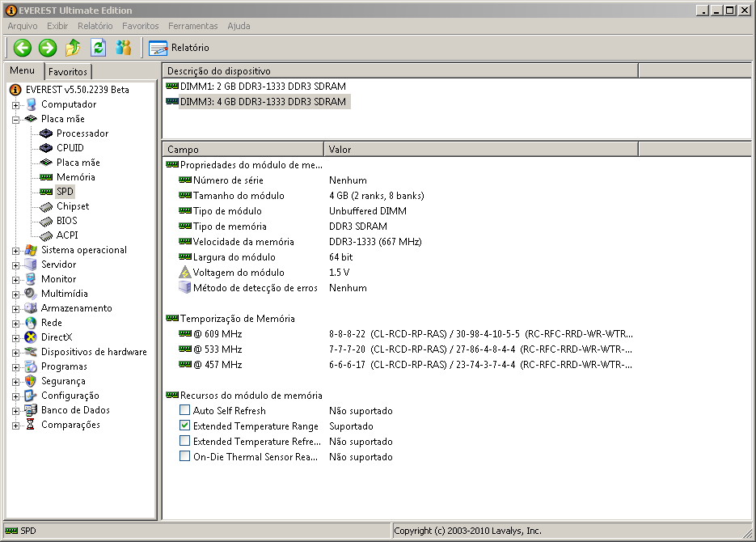Screen dimensions: 756x542
Task: Click the Campo column header
Action: click(243, 150)
